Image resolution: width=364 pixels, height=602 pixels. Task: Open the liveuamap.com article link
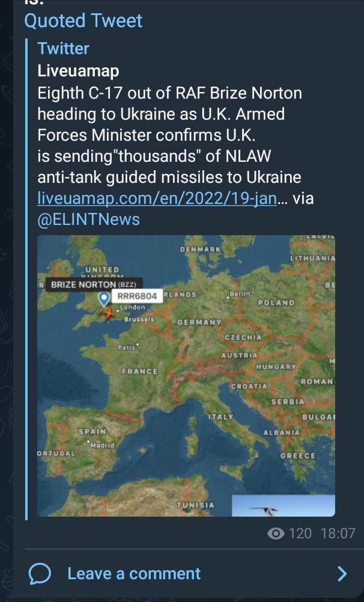(x=157, y=198)
